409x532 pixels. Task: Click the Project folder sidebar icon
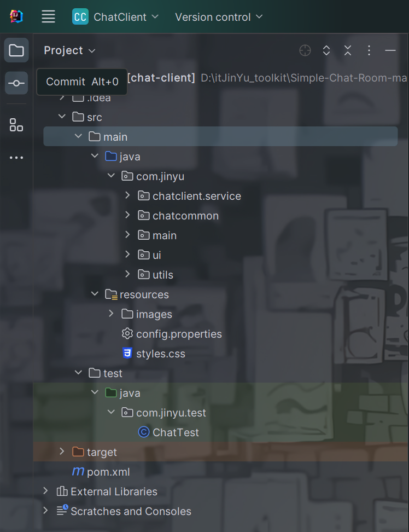[x=16, y=51]
